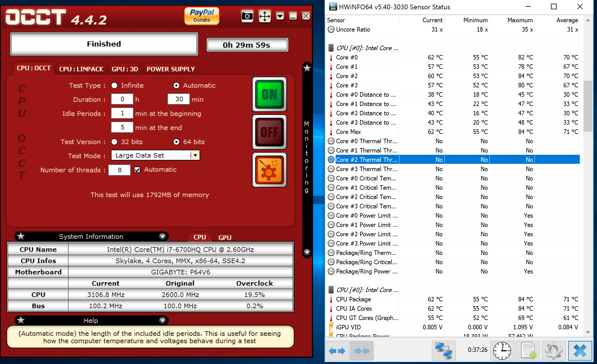Click the Number of threads field
Screen dimensions: 597x364
pyautogui.click(x=119, y=170)
